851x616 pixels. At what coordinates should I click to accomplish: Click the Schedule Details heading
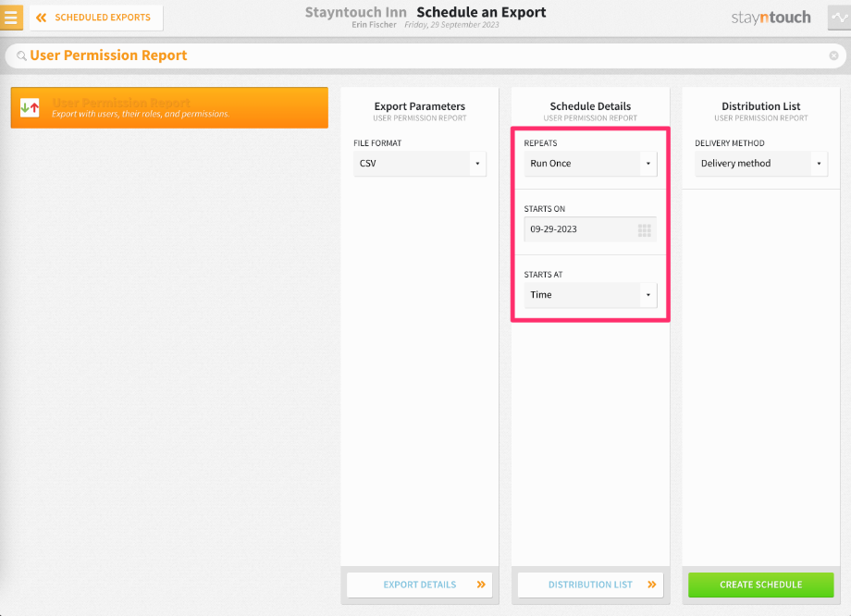[590, 106]
